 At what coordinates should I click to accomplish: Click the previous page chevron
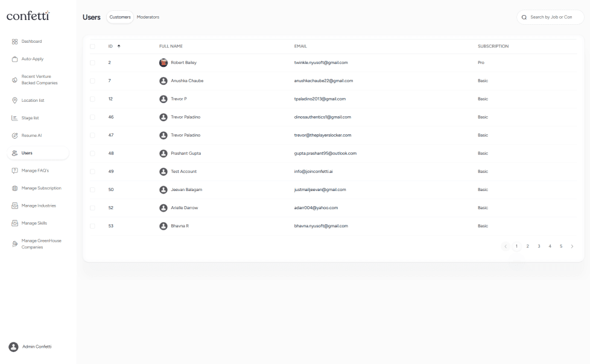click(506, 246)
